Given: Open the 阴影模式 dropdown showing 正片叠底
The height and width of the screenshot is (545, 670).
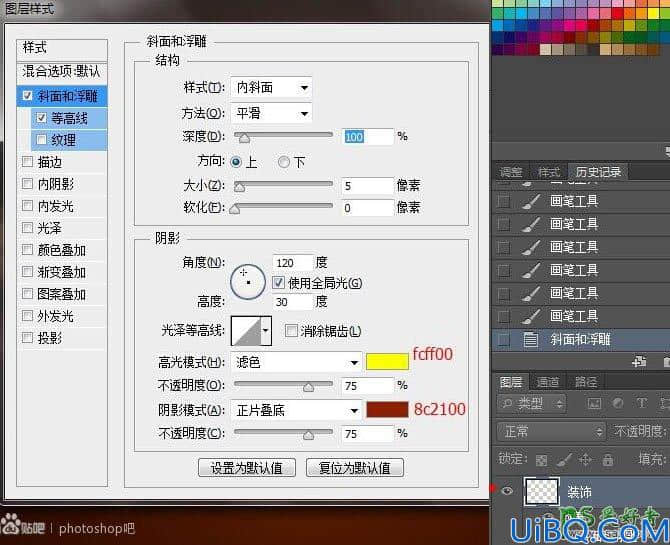Looking at the screenshot, I should coord(296,411).
